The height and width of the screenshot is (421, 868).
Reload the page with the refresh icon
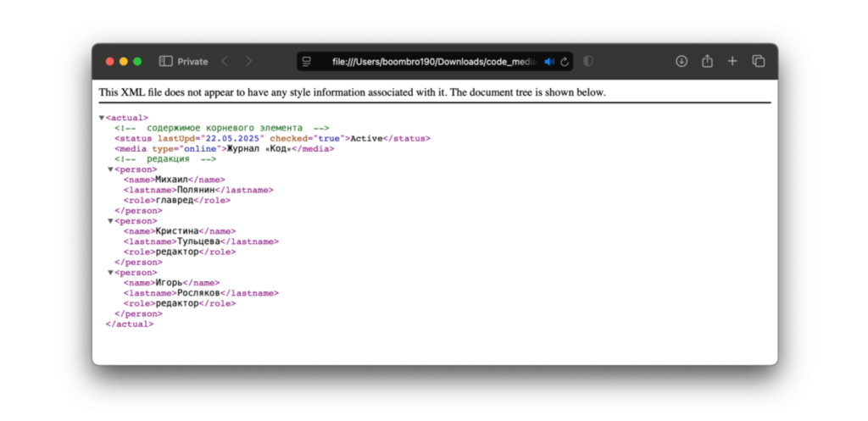[x=564, y=62]
